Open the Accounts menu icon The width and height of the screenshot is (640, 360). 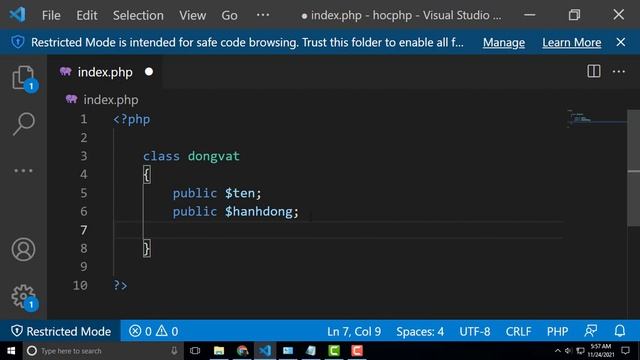click(23, 249)
